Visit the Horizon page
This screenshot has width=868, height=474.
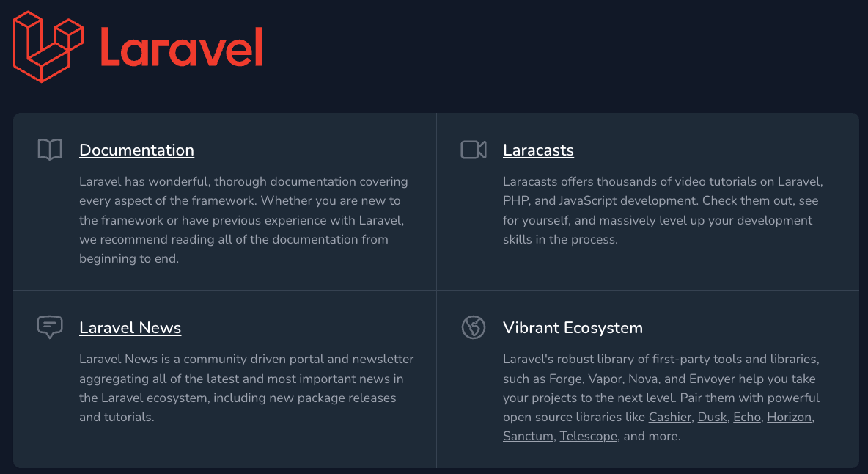(789, 417)
